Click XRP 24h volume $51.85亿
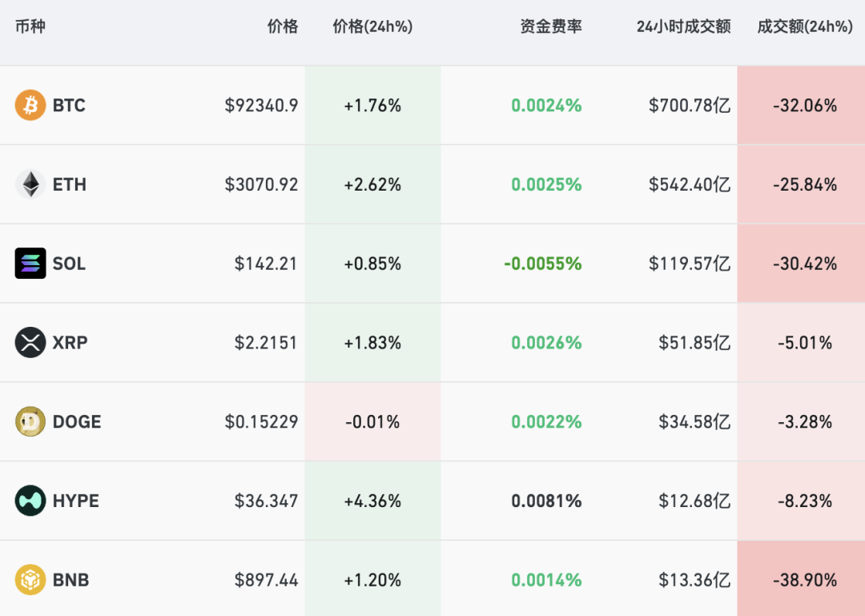 tap(694, 343)
